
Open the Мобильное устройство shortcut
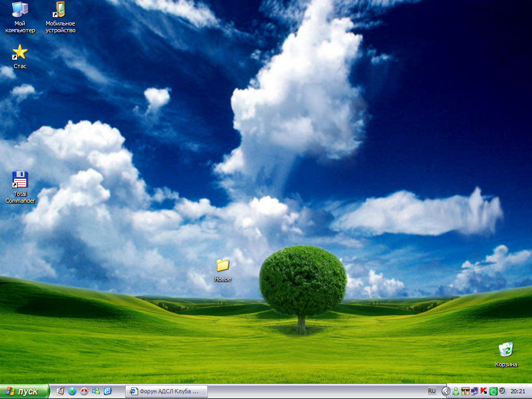[x=60, y=10]
